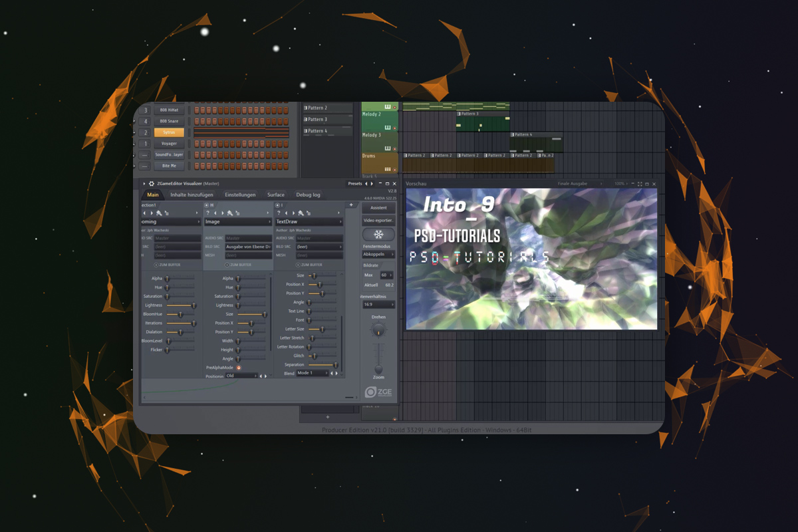Click the Assistent button
This screenshot has height=532, width=798.
[x=378, y=207]
